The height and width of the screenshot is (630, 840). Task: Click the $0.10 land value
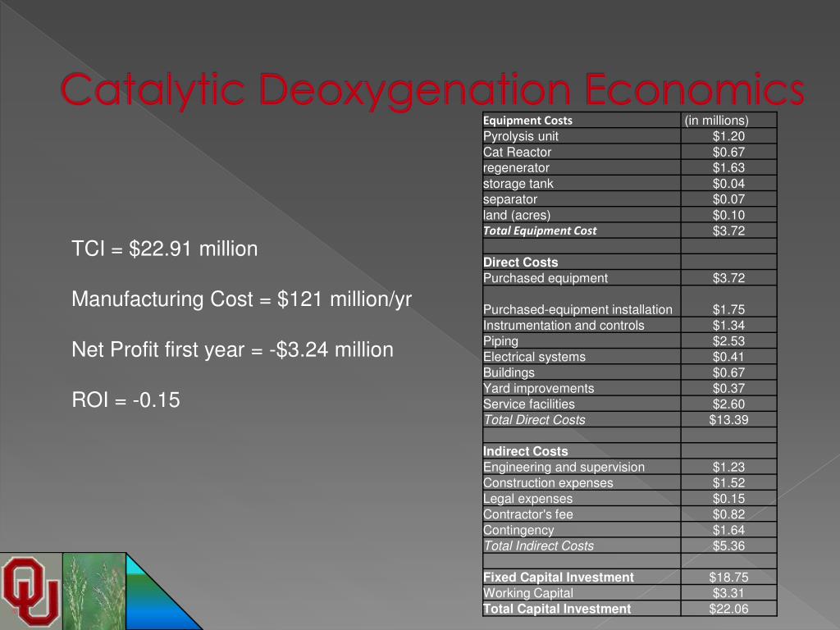pyautogui.click(x=728, y=215)
